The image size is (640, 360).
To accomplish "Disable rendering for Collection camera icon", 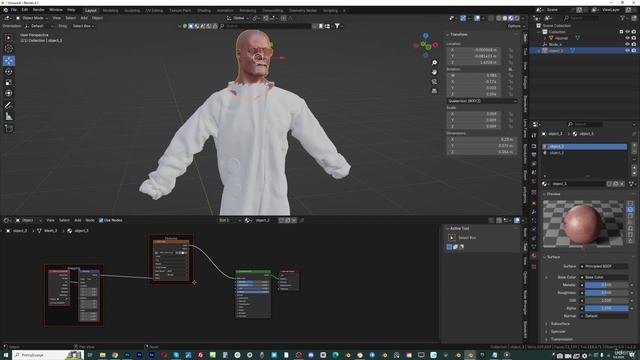I will tap(633, 32).
